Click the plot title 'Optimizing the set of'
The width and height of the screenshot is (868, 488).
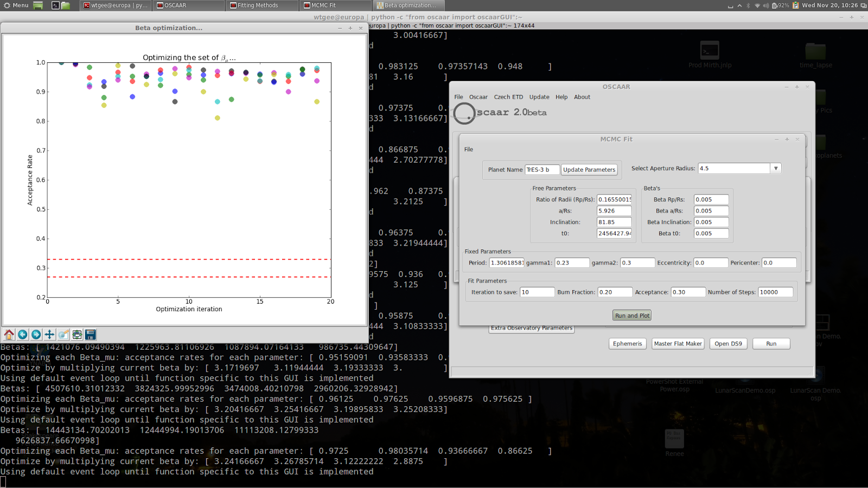tap(189, 57)
